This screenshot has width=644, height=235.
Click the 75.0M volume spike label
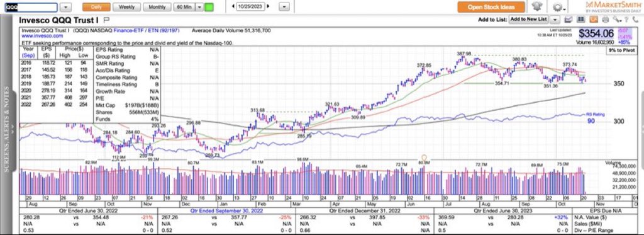pyautogui.click(x=562, y=164)
